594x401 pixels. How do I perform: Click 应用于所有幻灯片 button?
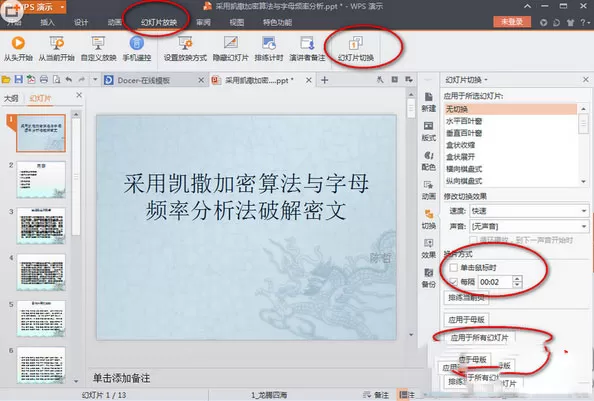click(x=480, y=337)
